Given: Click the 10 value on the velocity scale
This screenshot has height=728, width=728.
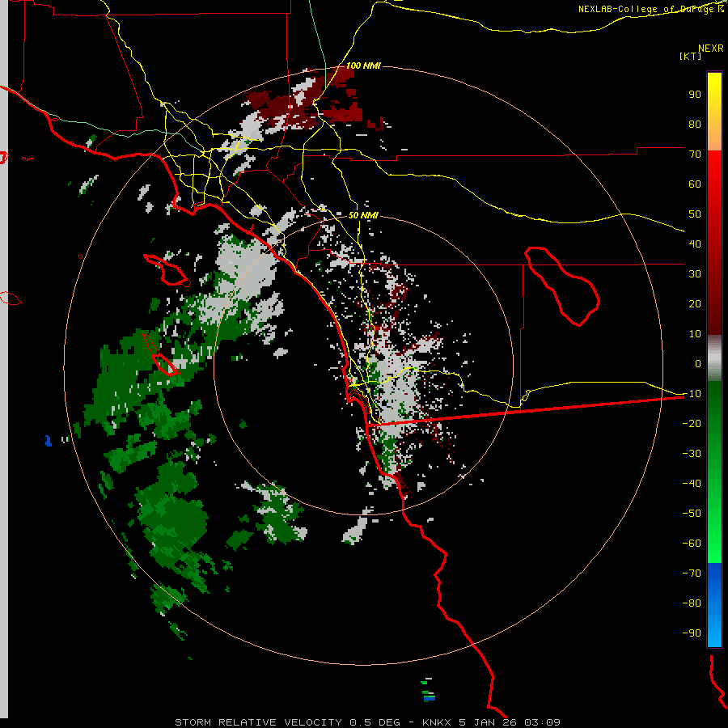Looking at the screenshot, I should [x=695, y=334].
